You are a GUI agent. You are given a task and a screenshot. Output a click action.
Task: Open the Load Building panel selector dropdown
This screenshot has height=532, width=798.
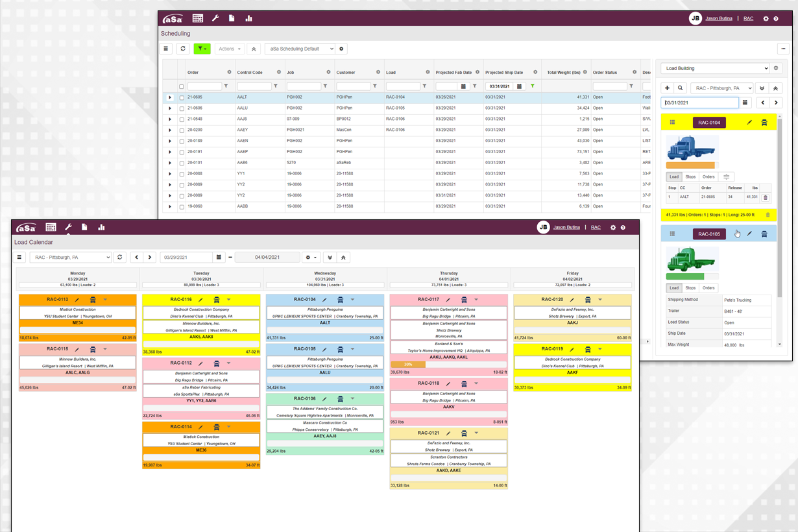click(x=714, y=68)
